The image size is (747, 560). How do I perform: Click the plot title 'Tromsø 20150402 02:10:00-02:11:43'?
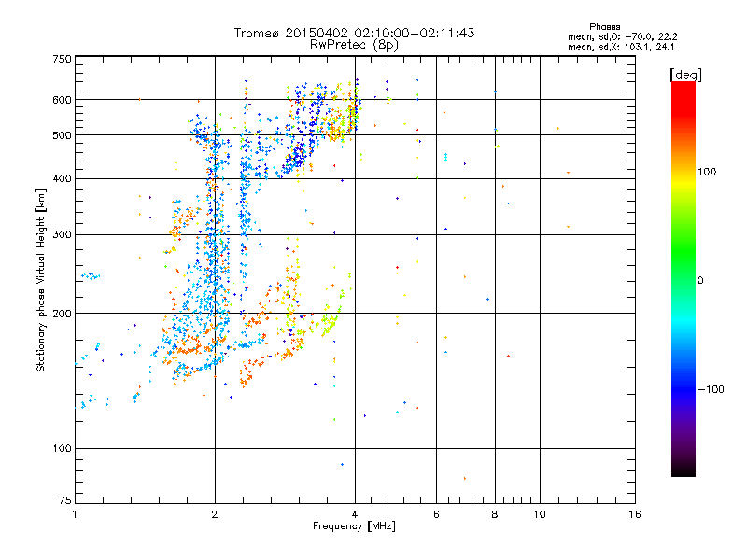point(354,33)
